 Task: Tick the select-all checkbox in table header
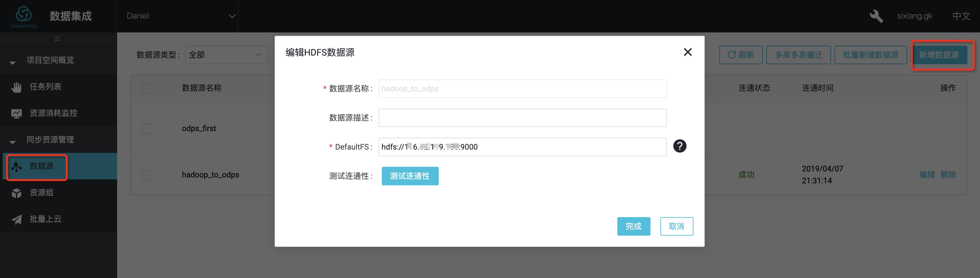[147, 88]
